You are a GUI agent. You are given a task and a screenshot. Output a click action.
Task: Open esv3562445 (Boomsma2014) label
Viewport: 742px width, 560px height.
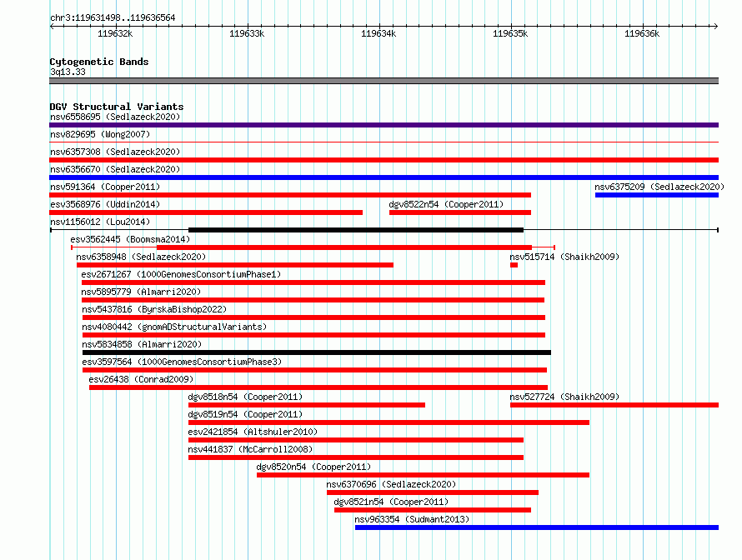pos(130,239)
